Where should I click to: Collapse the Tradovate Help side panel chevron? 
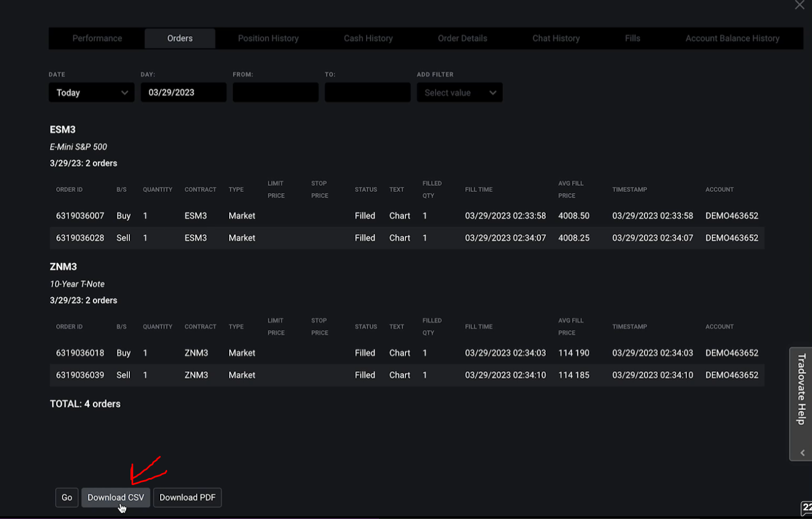click(x=802, y=453)
